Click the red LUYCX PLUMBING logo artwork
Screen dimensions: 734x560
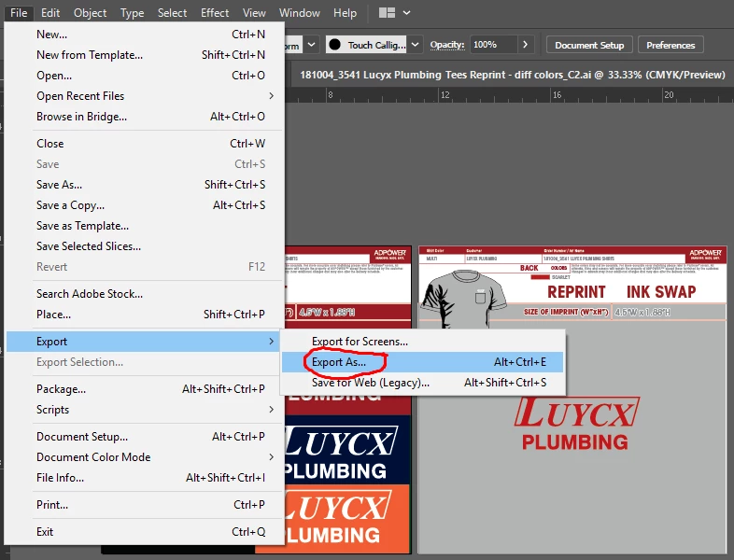point(576,424)
